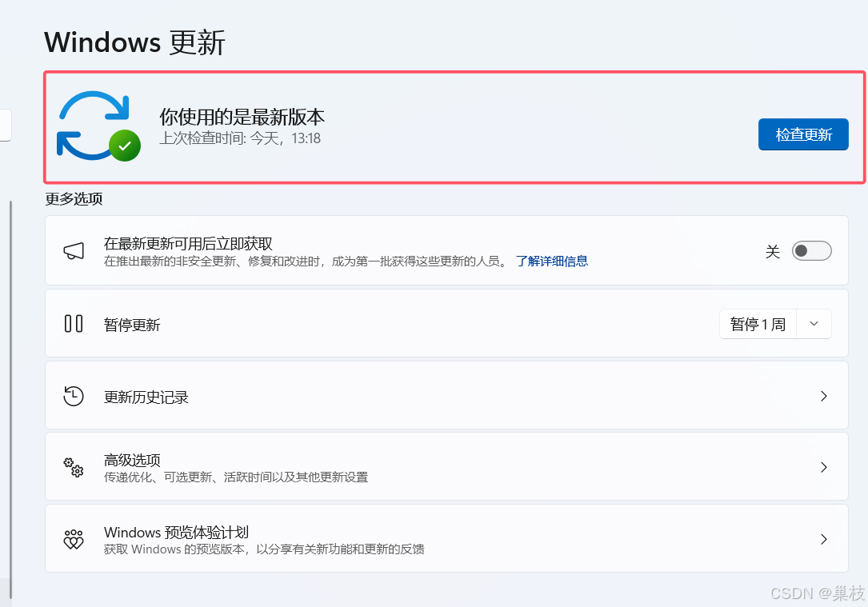Click the Windows Insider hearts icon
Image resolution: width=868 pixels, height=607 pixels.
74,539
